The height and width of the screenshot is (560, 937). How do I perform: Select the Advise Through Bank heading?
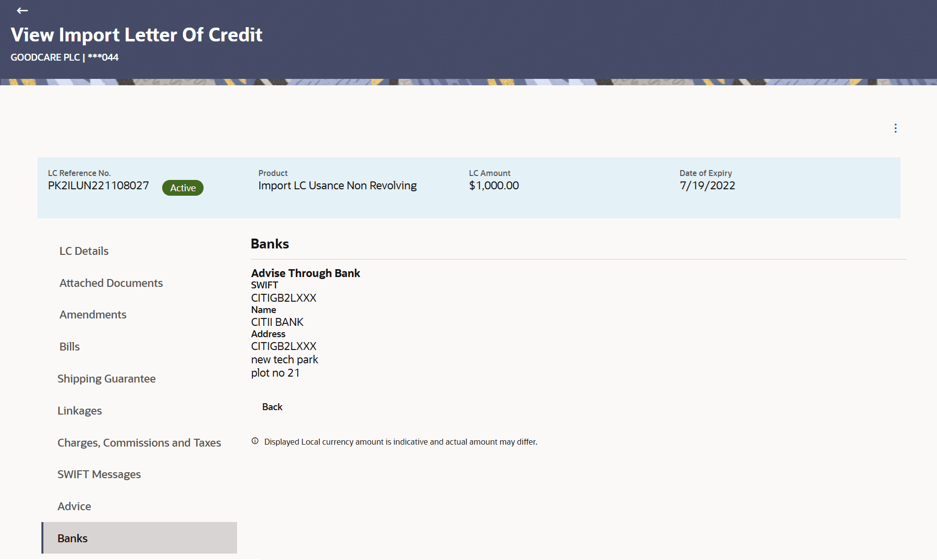306,273
